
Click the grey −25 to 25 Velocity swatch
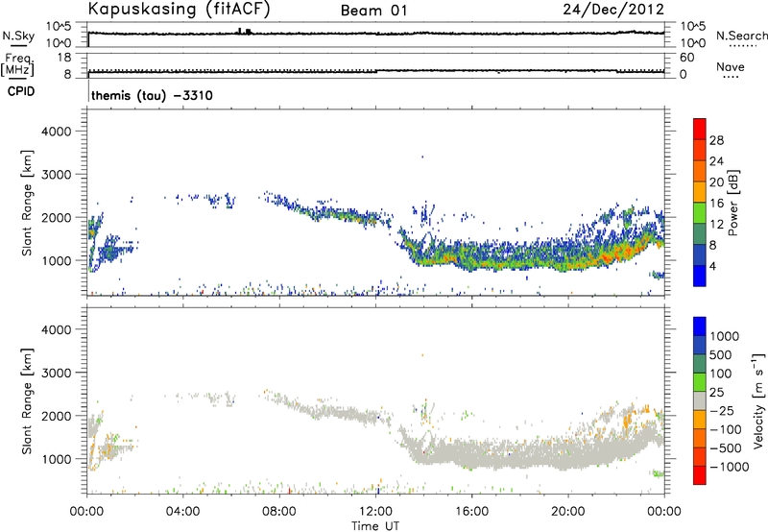pos(700,400)
